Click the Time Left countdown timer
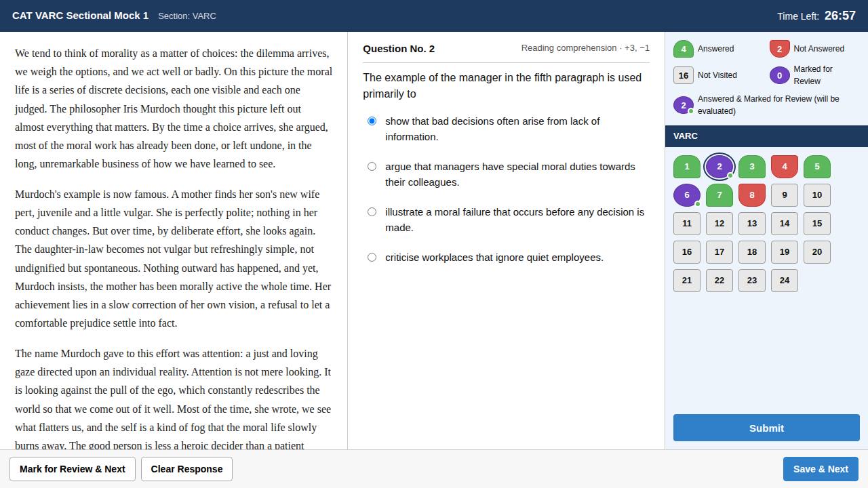The image size is (868, 488). tap(840, 16)
